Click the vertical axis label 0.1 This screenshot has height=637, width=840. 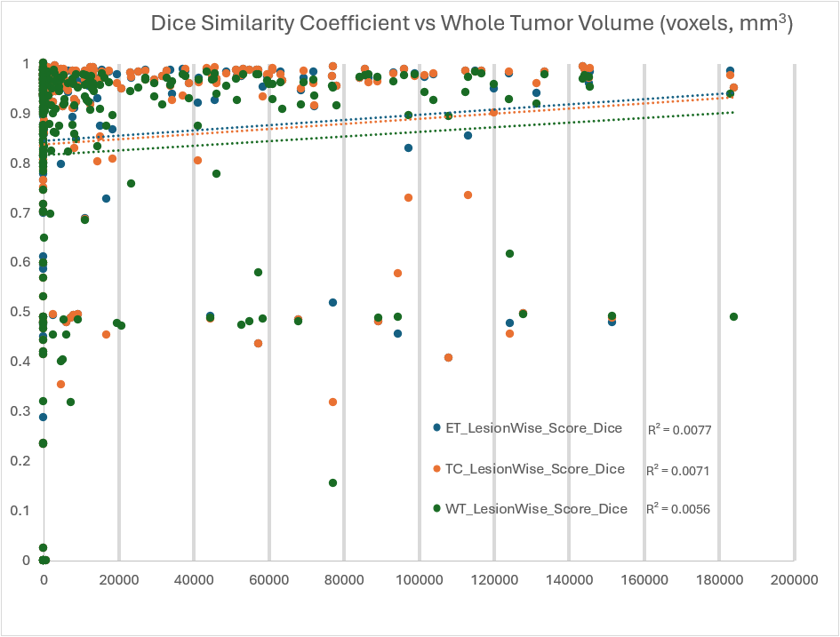[20, 511]
